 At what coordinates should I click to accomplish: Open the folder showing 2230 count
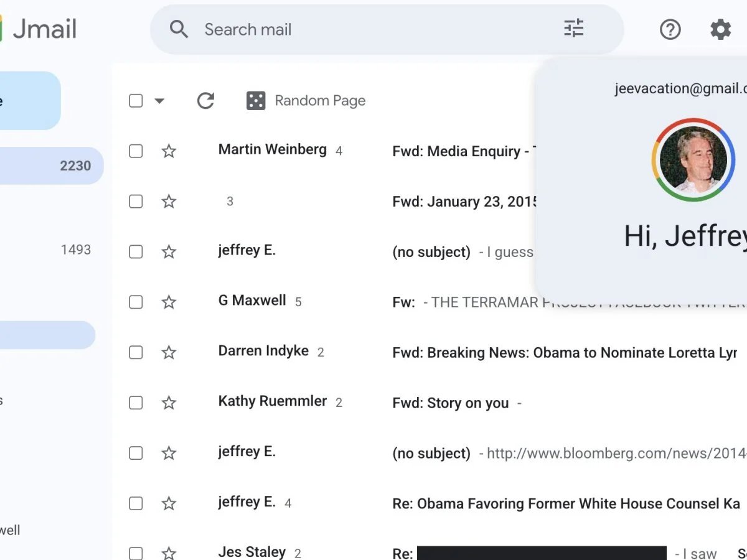tap(52, 166)
